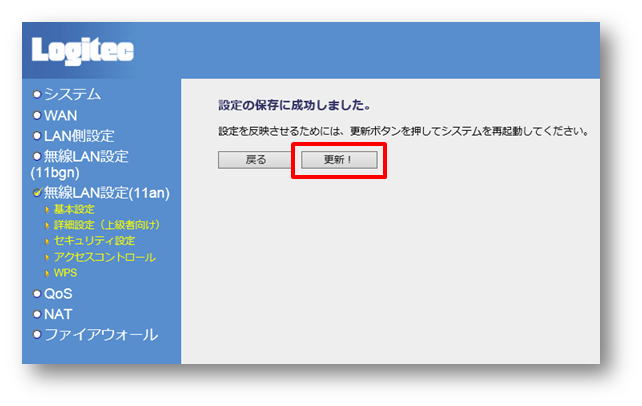Click the bullet icon beside ファイアウォール
The width and height of the screenshot is (642, 406).
click(37, 335)
